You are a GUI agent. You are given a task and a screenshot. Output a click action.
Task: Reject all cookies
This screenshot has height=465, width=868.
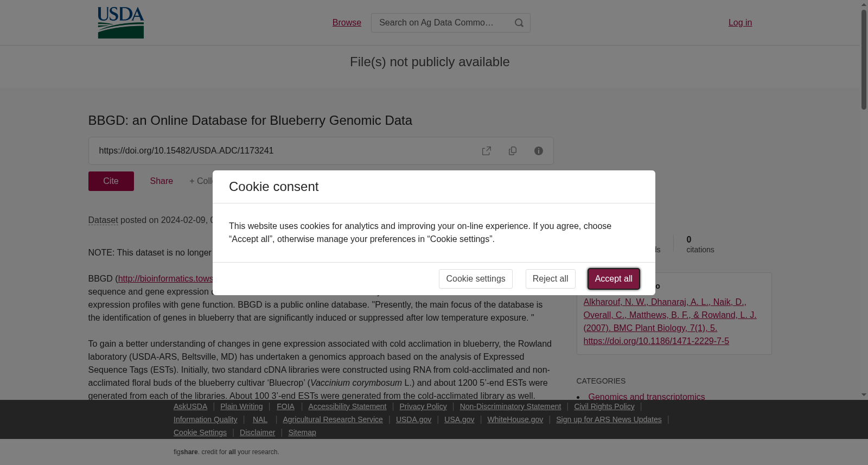coord(550,279)
